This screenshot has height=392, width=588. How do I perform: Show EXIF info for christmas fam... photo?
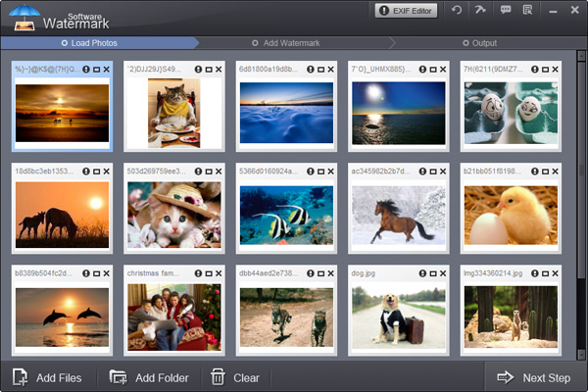click(198, 273)
